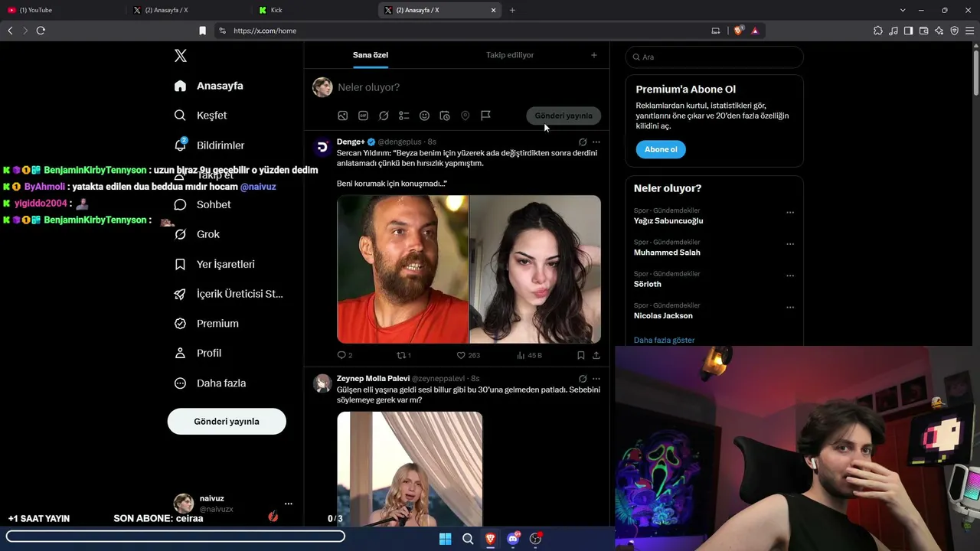Add an image to the new post
The width and height of the screenshot is (980, 551).
coord(343,116)
